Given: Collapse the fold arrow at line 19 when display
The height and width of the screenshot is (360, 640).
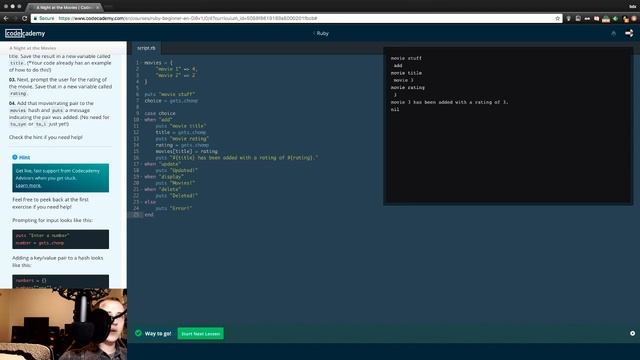Looking at the screenshot, I should click(141, 177).
